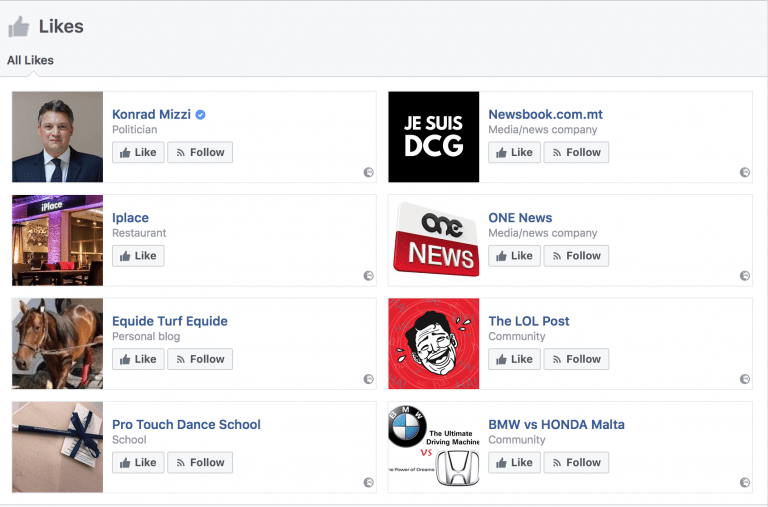Click the globe icon on ONE News card
768x507 pixels.
click(x=744, y=276)
